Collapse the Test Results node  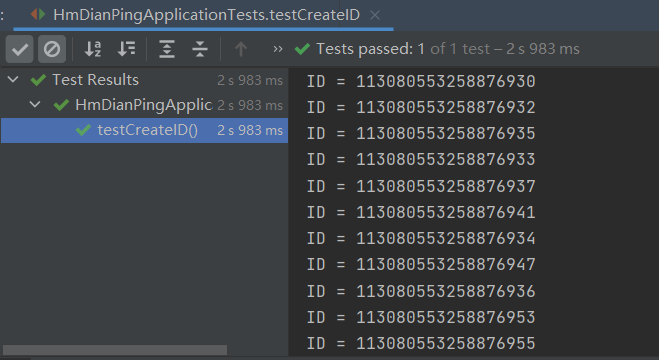(x=13, y=79)
